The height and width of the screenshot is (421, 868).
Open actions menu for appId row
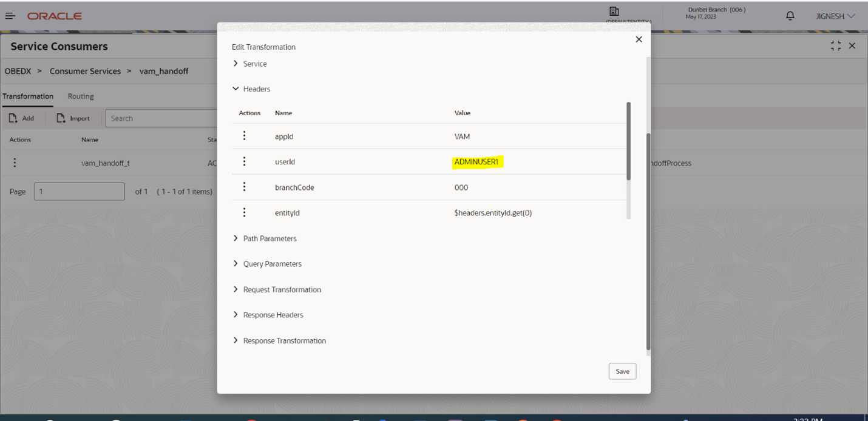point(245,136)
